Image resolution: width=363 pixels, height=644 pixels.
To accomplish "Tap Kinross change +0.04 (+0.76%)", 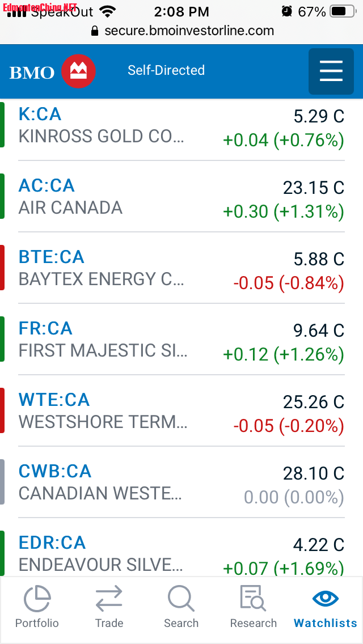I will click(x=283, y=141).
